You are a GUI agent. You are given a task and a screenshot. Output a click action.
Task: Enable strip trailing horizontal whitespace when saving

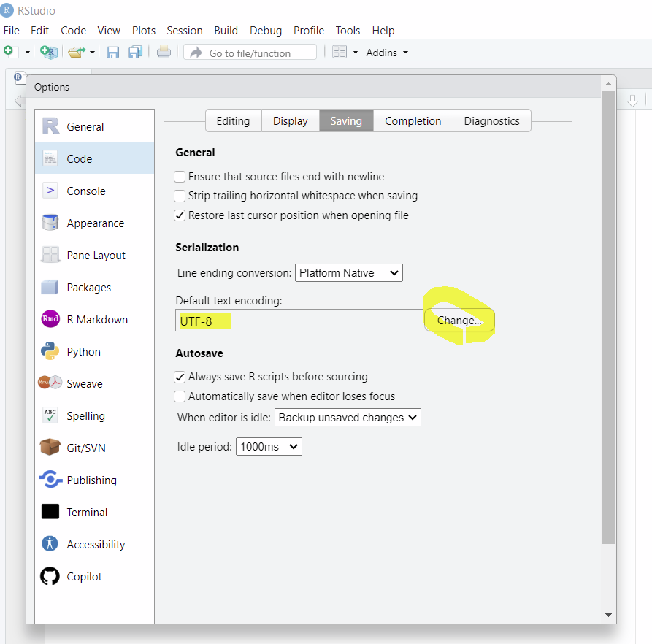180,196
